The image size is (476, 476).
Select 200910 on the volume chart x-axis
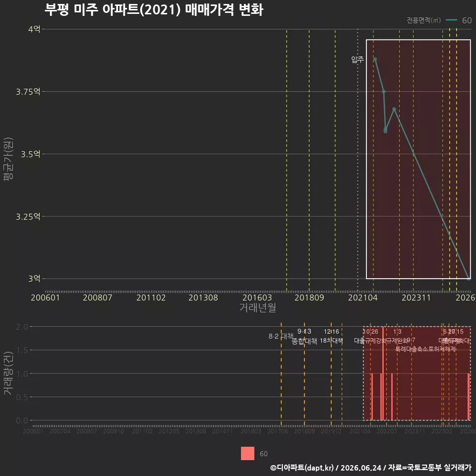(114, 431)
